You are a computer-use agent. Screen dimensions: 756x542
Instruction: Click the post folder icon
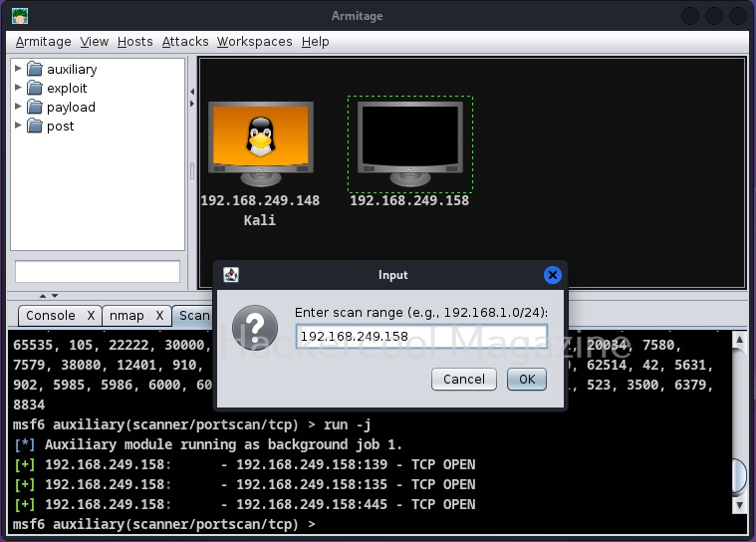pyautogui.click(x=34, y=126)
